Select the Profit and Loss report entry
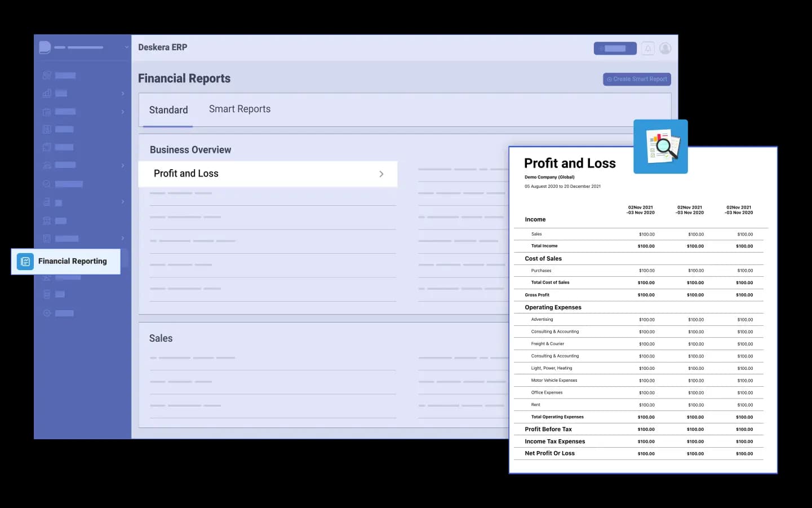 click(186, 174)
